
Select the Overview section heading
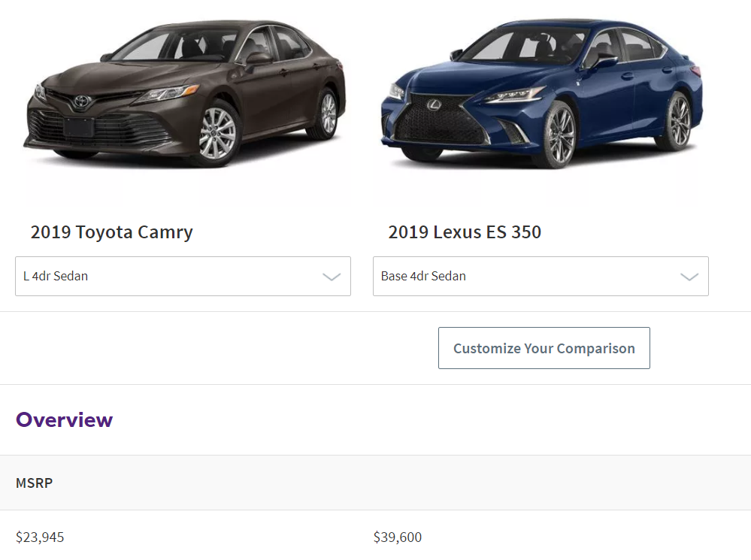pos(65,419)
